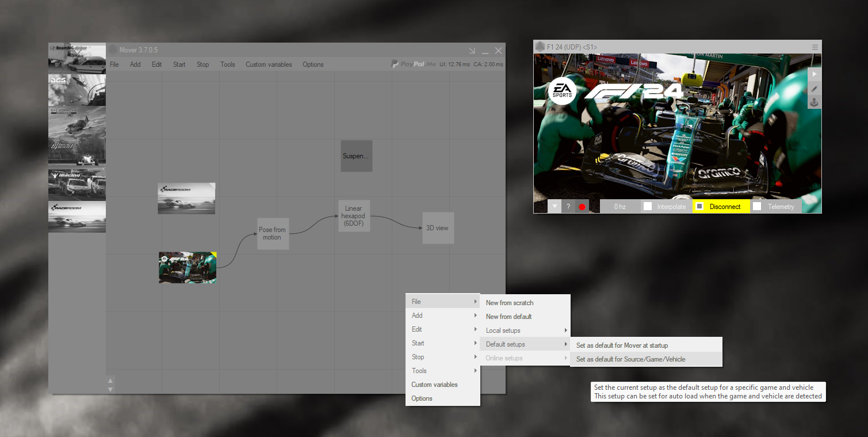This screenshot has width=868, height=437.
Task: Open Options in the Mover menu bar
Action: [313, 64]
